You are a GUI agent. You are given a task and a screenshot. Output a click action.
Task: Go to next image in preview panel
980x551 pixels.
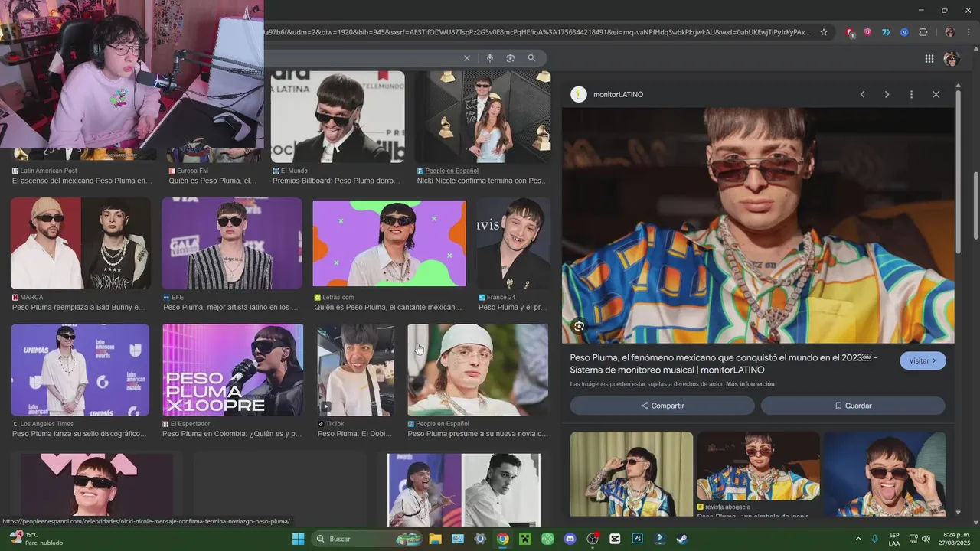[887, 94]
